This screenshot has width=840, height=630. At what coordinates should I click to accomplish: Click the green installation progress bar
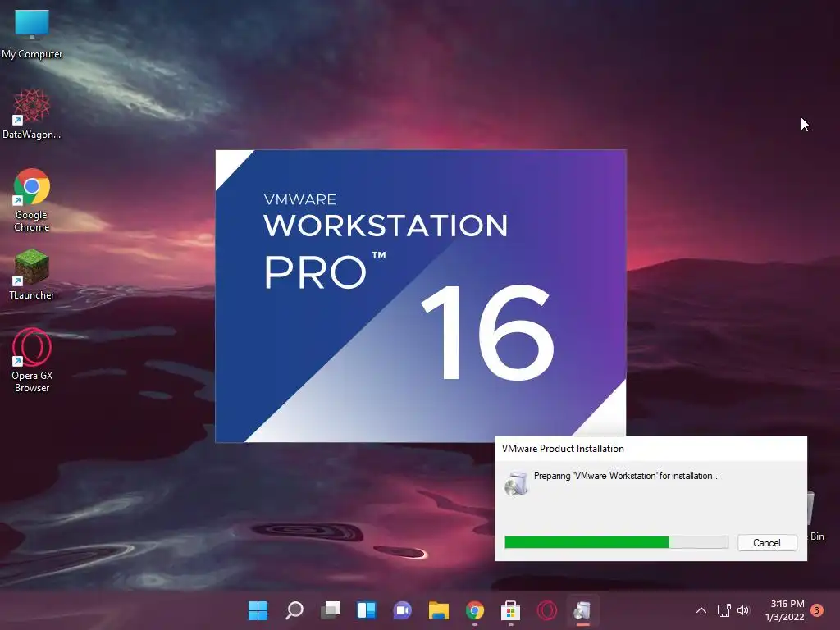coord(616,542)
